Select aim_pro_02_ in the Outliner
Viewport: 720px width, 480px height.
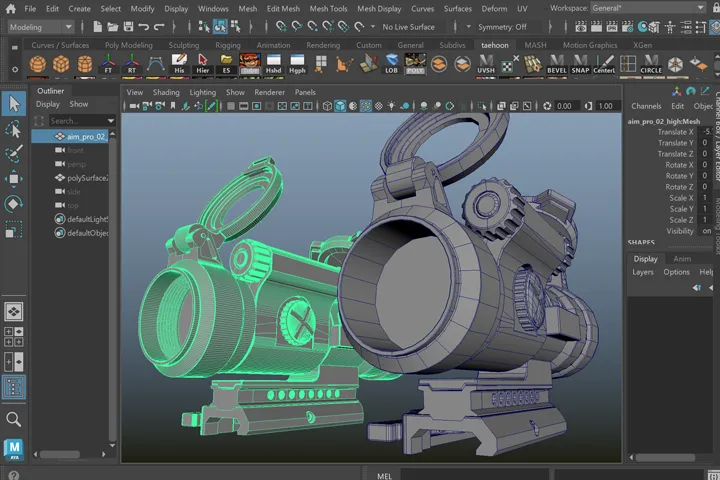tap(70, 136)
